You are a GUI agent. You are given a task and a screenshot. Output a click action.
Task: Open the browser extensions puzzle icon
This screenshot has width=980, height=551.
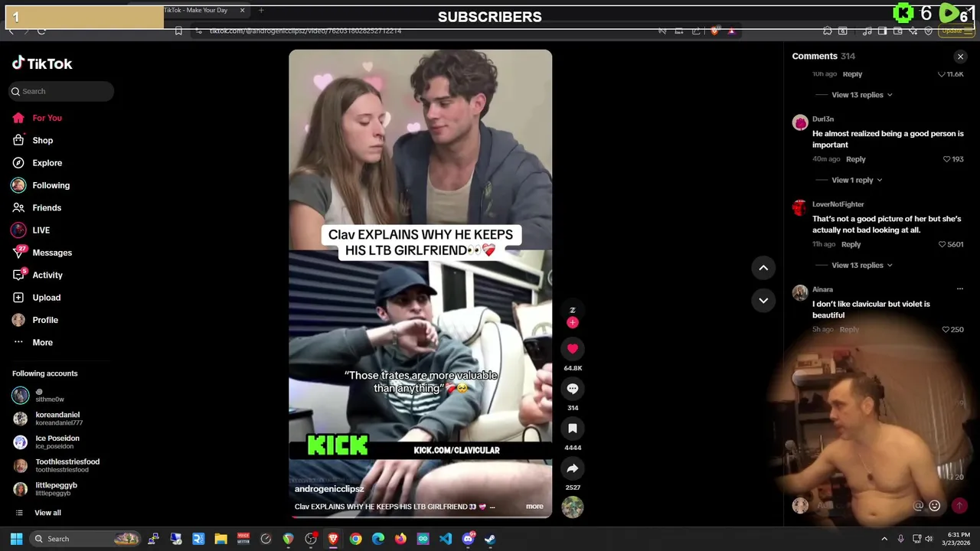click(x=828, y=31)
